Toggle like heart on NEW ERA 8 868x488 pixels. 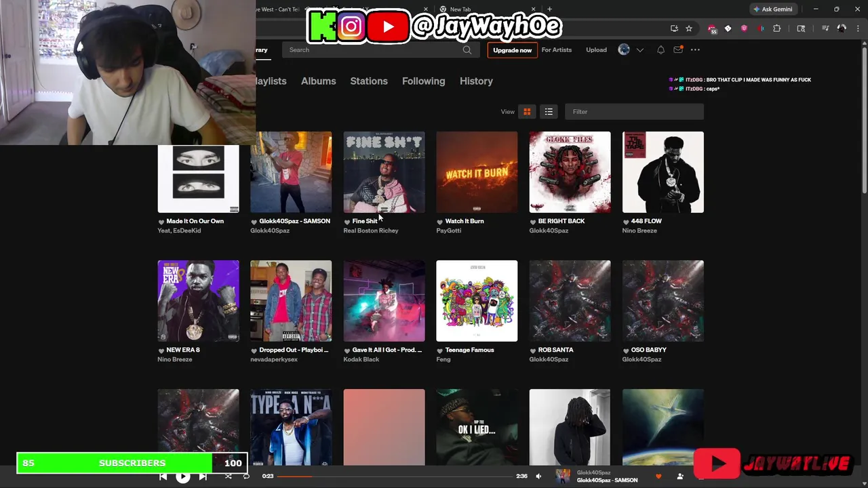pos(161,350)
